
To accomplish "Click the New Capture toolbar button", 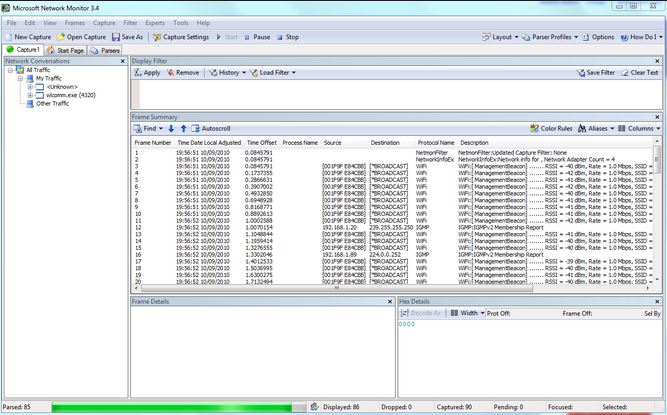I will (x=29, y=37).
